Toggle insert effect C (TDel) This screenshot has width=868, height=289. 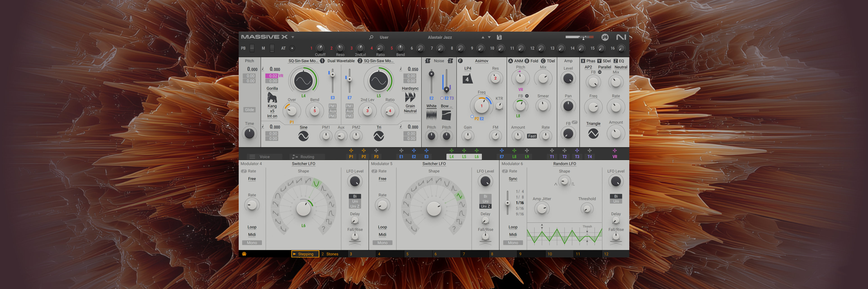click(543, 61)
